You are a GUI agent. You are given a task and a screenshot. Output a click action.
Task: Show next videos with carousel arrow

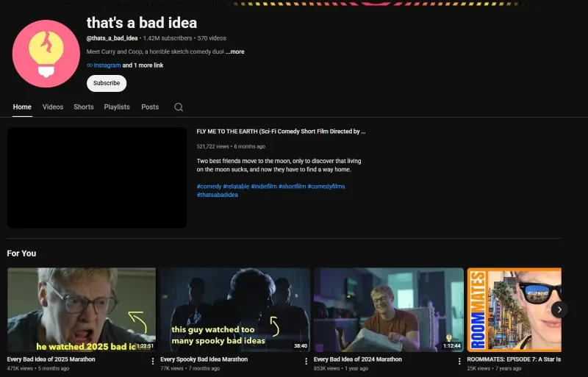(x=559, y=309)
